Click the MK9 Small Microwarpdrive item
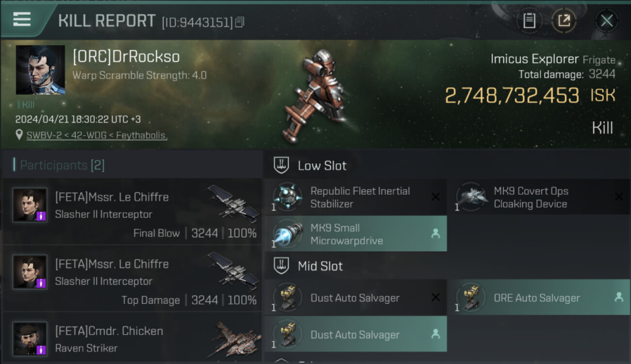Image resolution: width=631 pixels, height=364 pixels. 356,234
